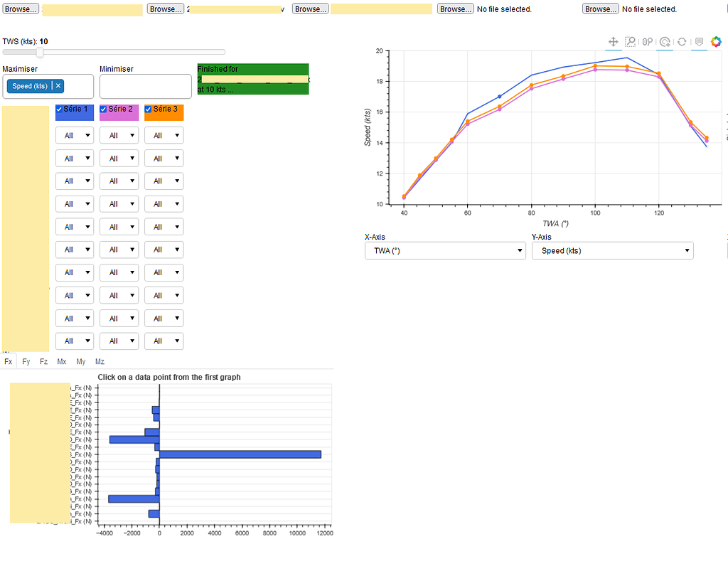Disable Série 3
Image resolution: width=728 pixels, height=561 pixels.
149,110
